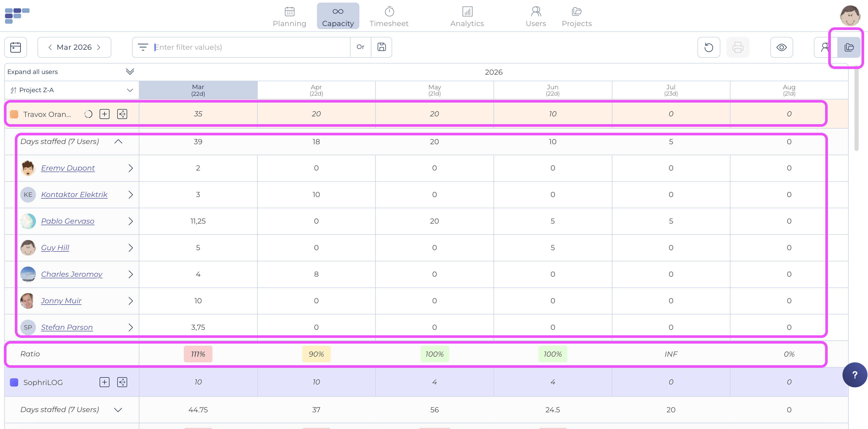868x429 pixels.
Task: Click the reset/undo circular arrow icon
Action: [x=709, y=47]
